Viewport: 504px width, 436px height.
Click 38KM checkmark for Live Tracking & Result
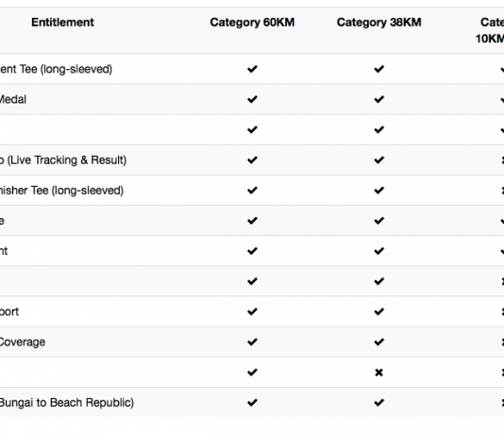click(x=379, y=160)
